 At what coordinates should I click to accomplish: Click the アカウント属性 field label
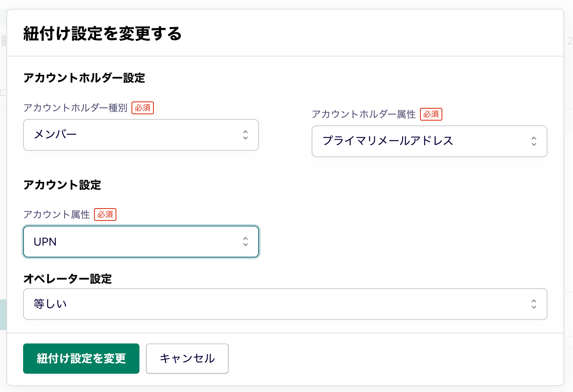57,215
